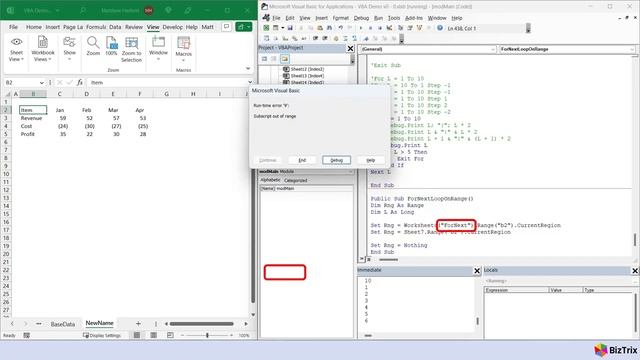Click View Code icon in Project pane
The height and width of the screenshot is (360, 640).
click(264, 59)
